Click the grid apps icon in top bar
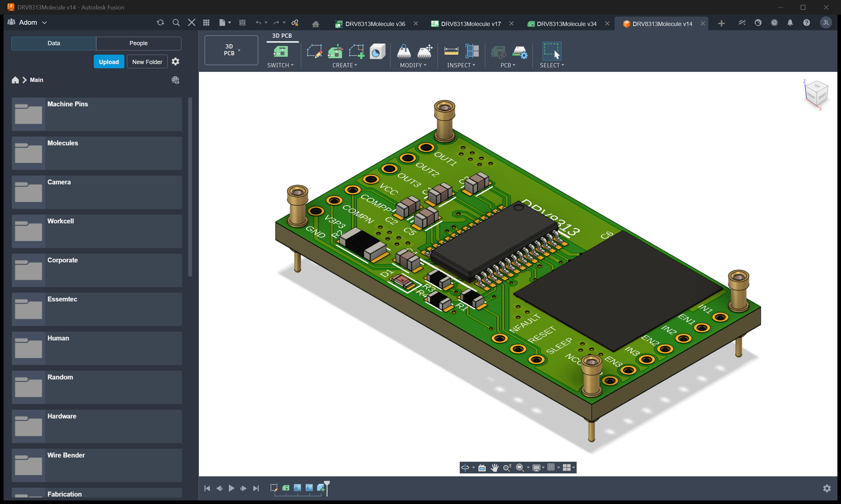Viewport: 841px width, 504px height. (x=206, y=23)
